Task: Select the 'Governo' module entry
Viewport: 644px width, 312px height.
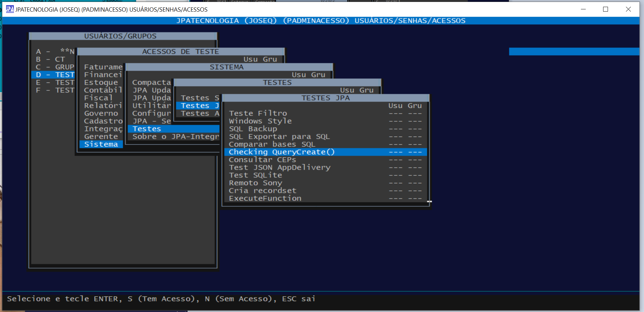Action: 101,113
